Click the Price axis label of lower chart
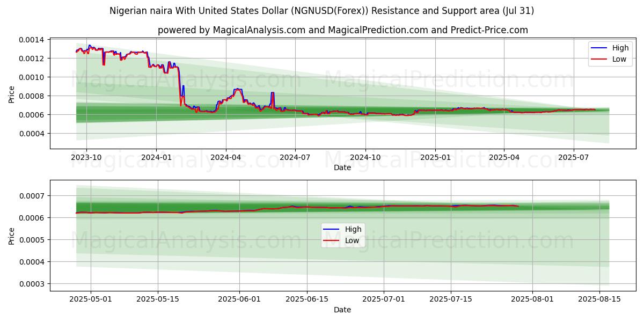This screenshot has width=644, height=322. pos(12,236)
